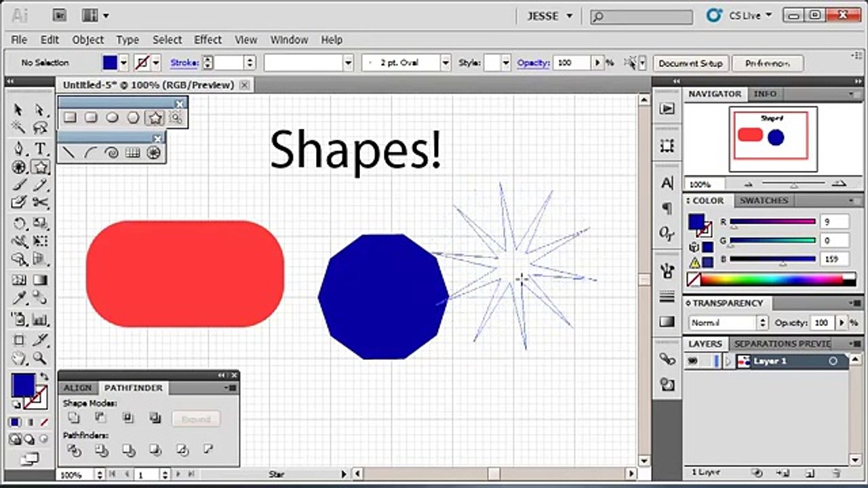
Task: Click the Preferences button
Action: point(768,63)
